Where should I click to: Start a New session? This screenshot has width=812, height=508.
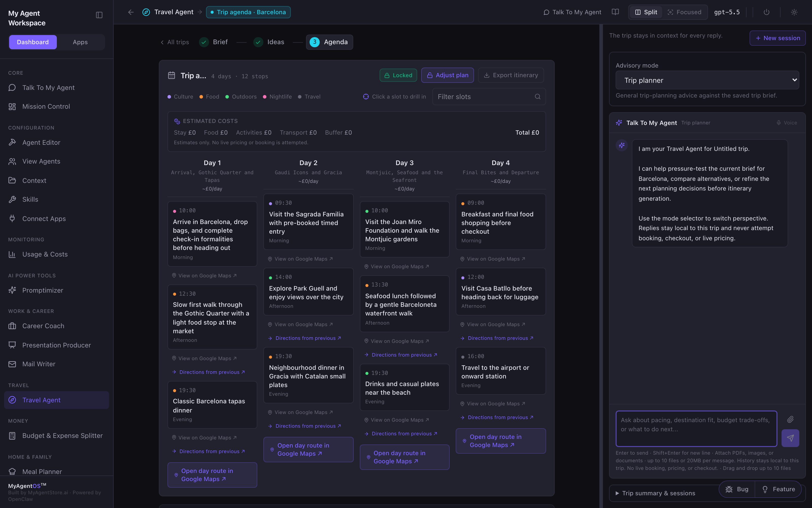click(x=777, y=38)
